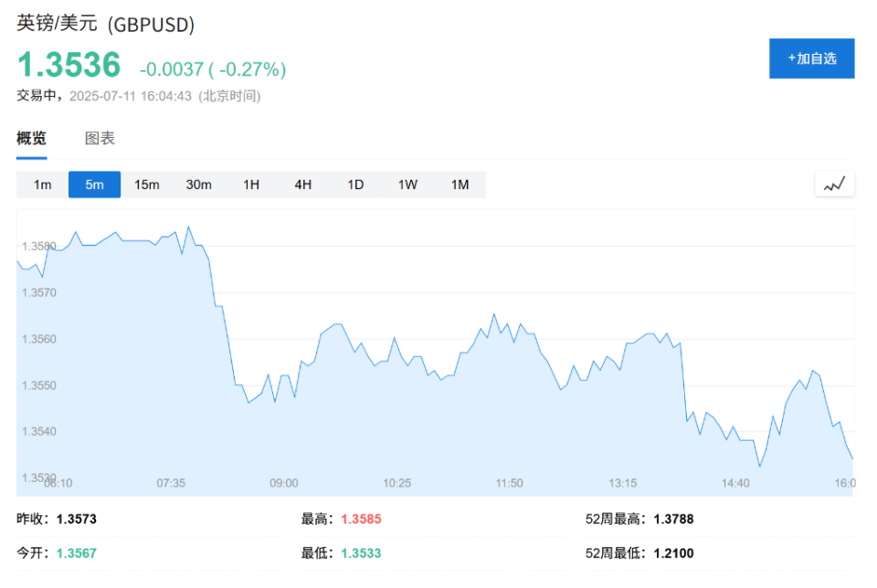The image size is (877, 588).
Task: Select the 1W timeframe
Action: pos(407,184)
